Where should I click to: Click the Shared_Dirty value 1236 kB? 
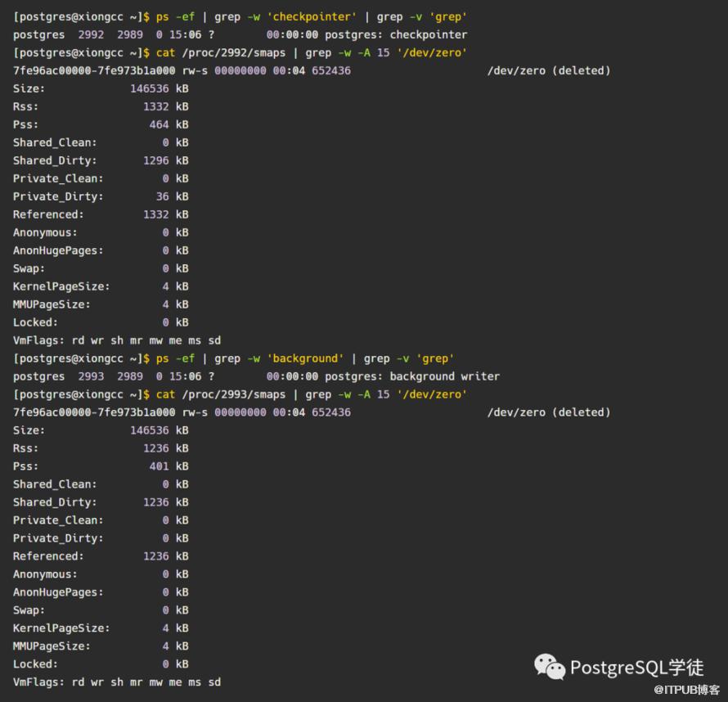[x=165, y=502]
